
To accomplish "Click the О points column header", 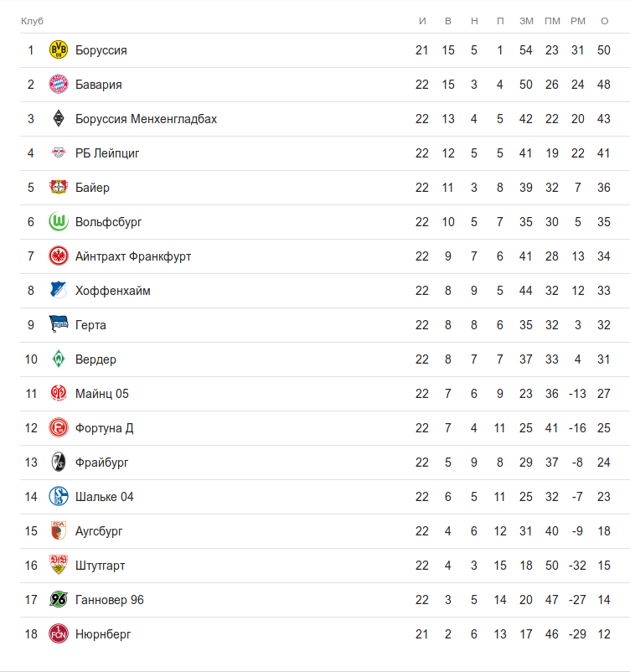I will point(604,21).
